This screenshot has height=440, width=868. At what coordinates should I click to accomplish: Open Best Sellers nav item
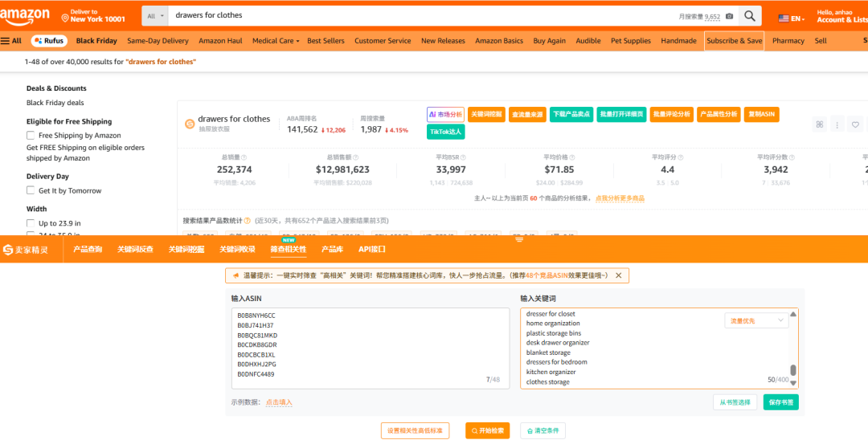(325, 41)
